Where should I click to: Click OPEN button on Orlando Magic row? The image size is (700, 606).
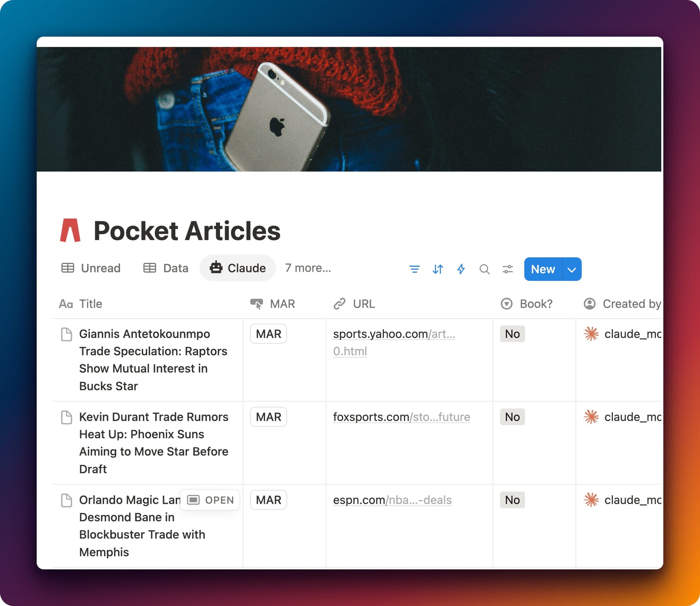coord(210,500)
